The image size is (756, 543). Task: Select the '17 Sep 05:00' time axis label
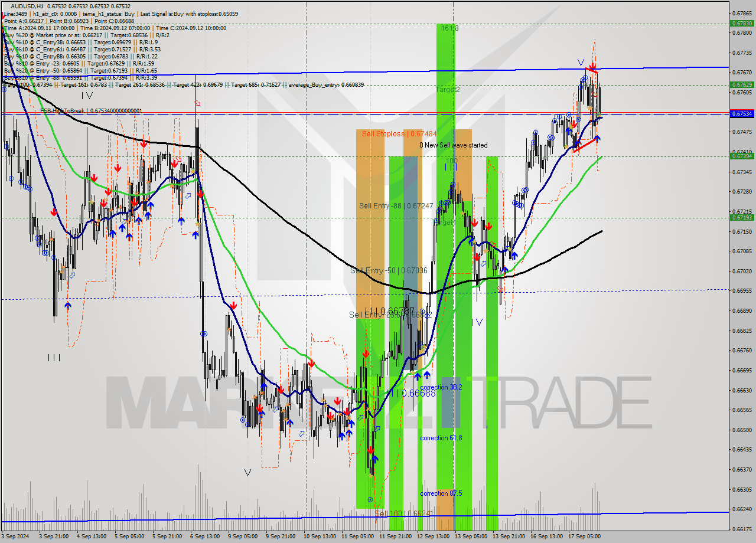click(584, 537)
